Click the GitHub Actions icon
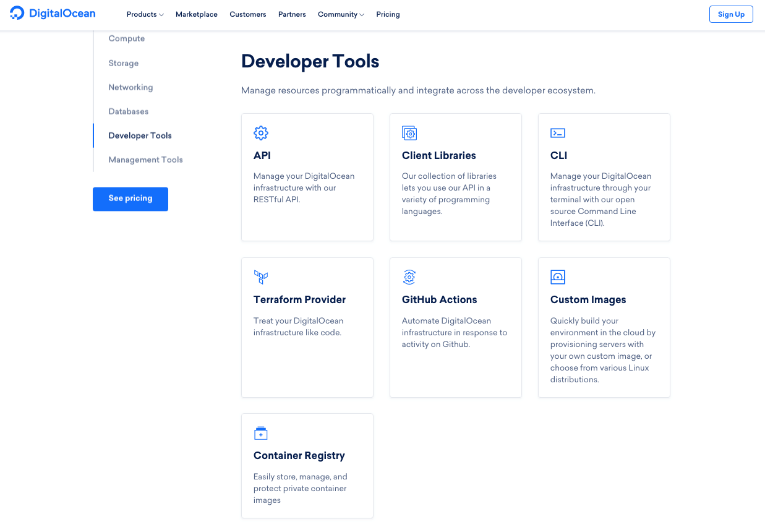 coord(409,277)
